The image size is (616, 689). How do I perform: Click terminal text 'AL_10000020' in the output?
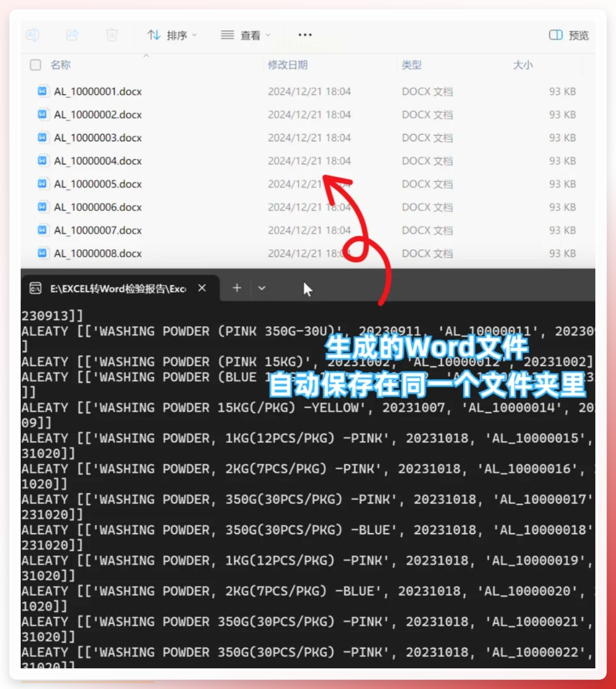(528, 591)
